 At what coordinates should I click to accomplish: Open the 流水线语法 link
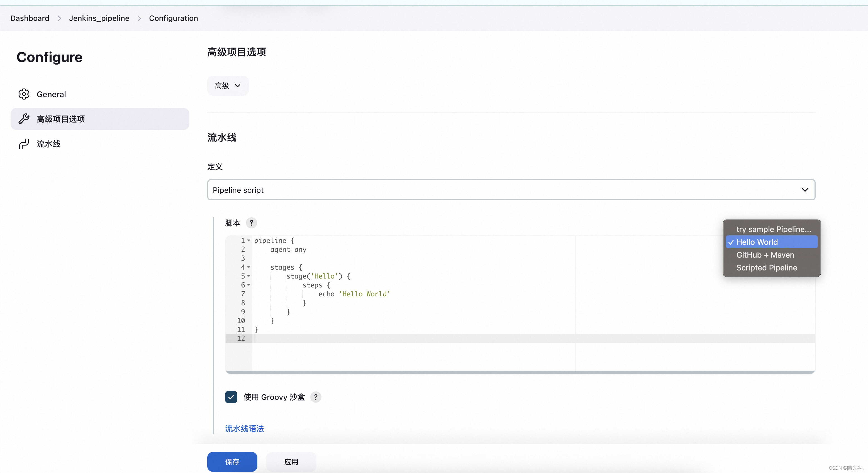[x=244, y=428]
